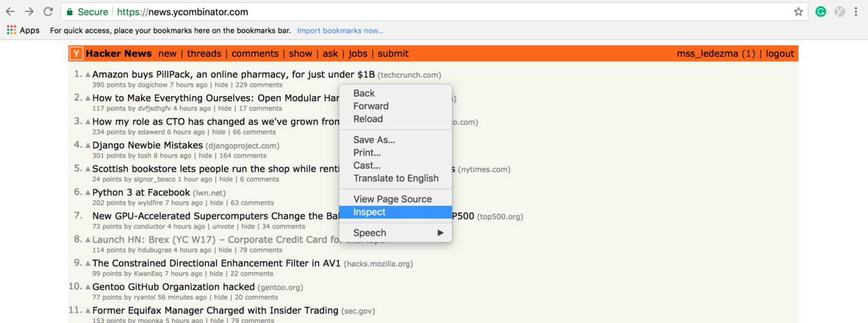Select Translate to English menu entry

pyautogui.click(x=395, y=178)
